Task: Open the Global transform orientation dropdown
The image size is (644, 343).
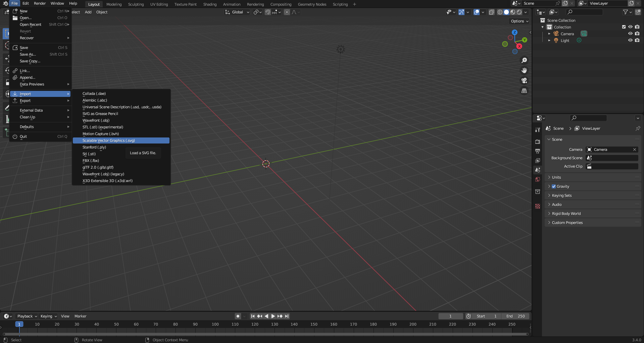Action: (x=237, y=12)
